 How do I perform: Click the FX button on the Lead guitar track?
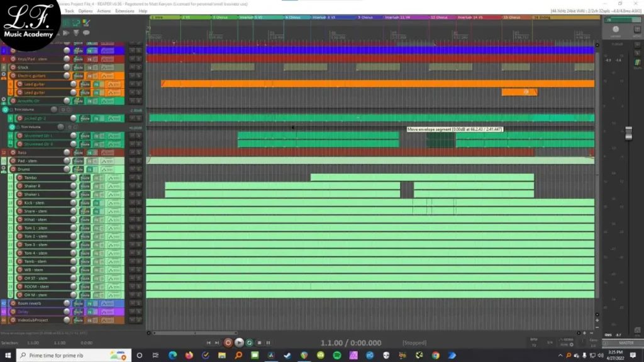96,84
